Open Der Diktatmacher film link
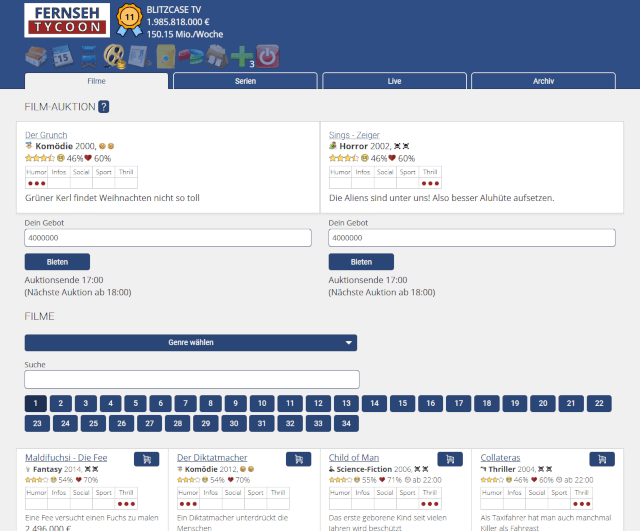This screenshot has width=640, height=531. click(212, 458)
